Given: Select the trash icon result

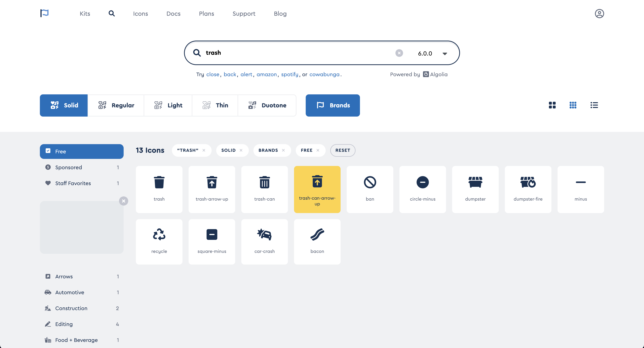Looking at the screenshot, I should coord(159,189).
